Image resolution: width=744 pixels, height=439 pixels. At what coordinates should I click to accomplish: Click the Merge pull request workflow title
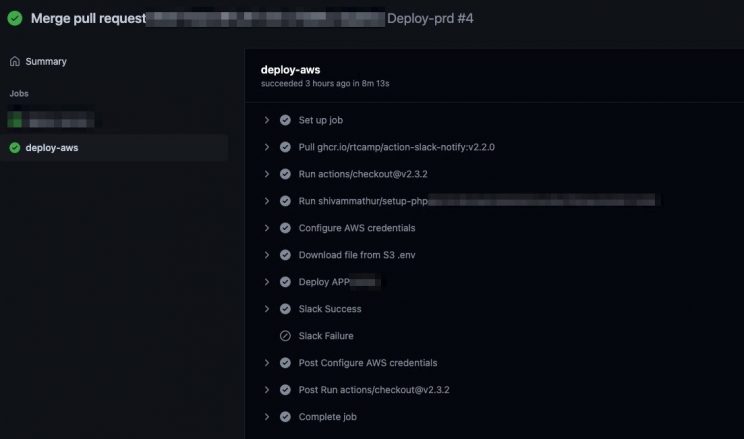pos(88,18)
